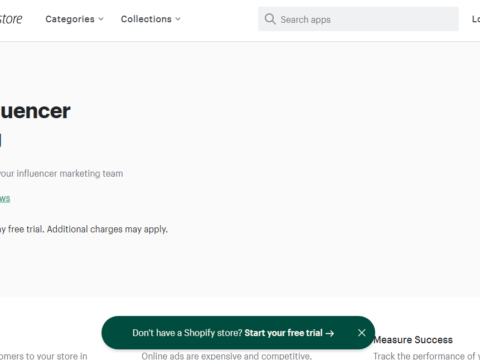Viewport: 480px width, 360px height.
Task: Click the free trial additional charges text
Action: (x=84, y=229)
